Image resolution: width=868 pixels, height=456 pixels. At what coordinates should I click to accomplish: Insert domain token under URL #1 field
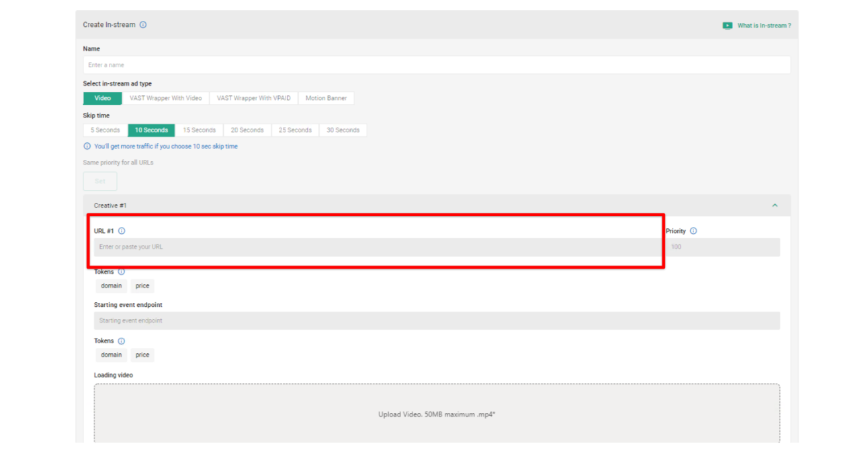tap(112, 286)
